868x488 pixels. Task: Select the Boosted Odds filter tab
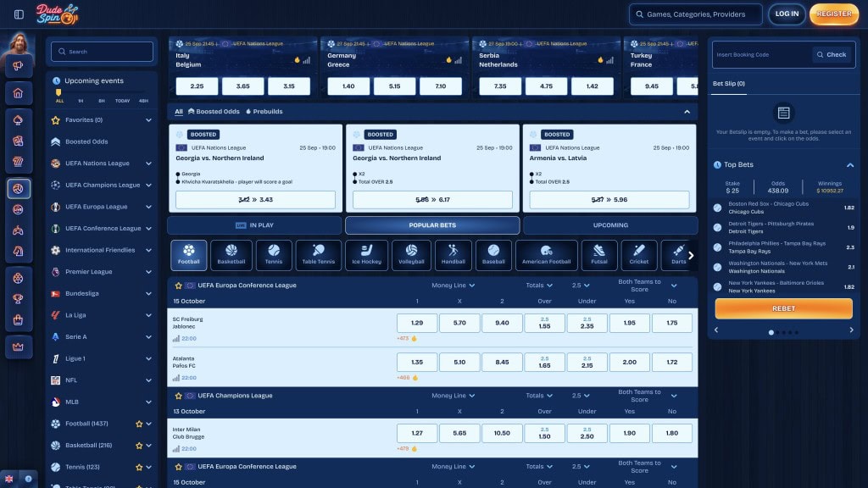point(214,112)
